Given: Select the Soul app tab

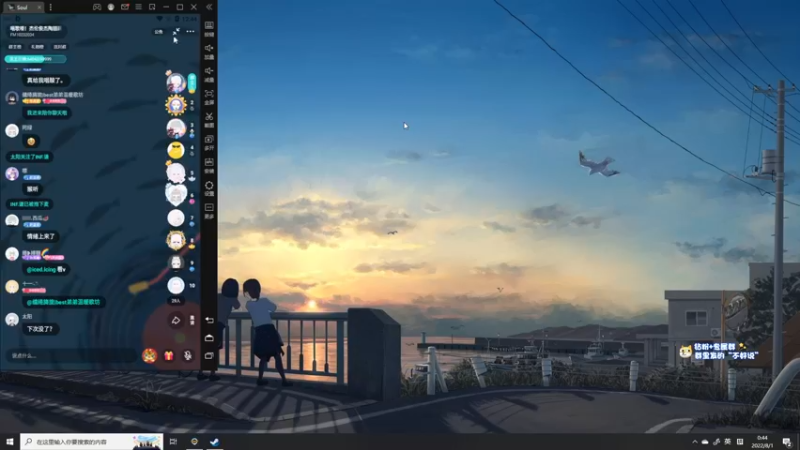Looking at the screenshot, I should pyautogui.click(x=22, y=7).
